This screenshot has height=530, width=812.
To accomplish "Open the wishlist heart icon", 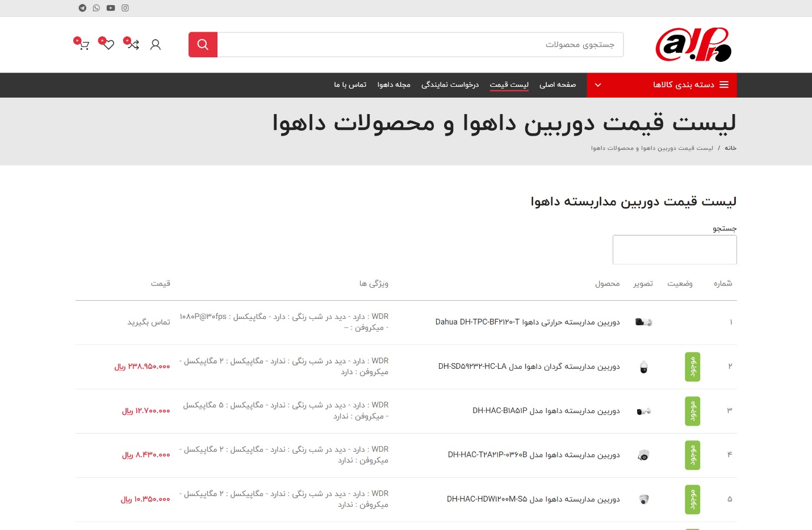I will [107, 44].
